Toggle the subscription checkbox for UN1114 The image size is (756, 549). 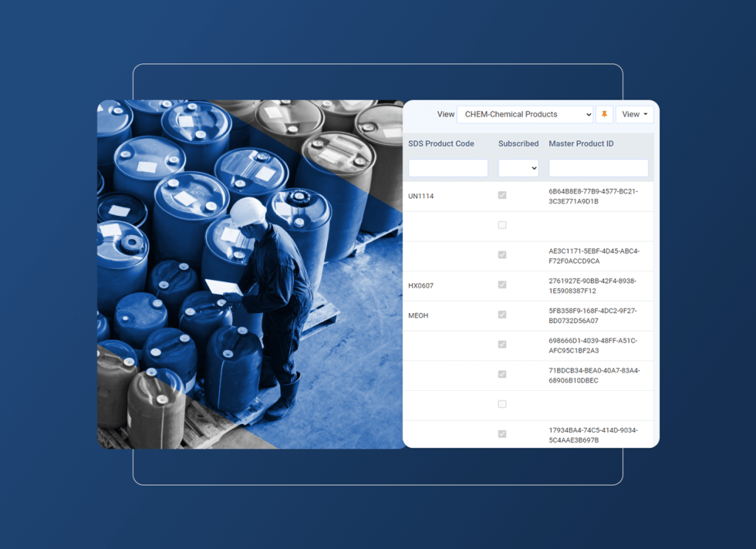[x=502, y=195]
